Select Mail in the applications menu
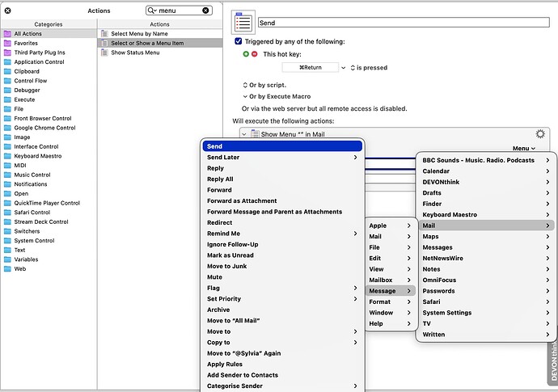558x392 pixels. 486,226
